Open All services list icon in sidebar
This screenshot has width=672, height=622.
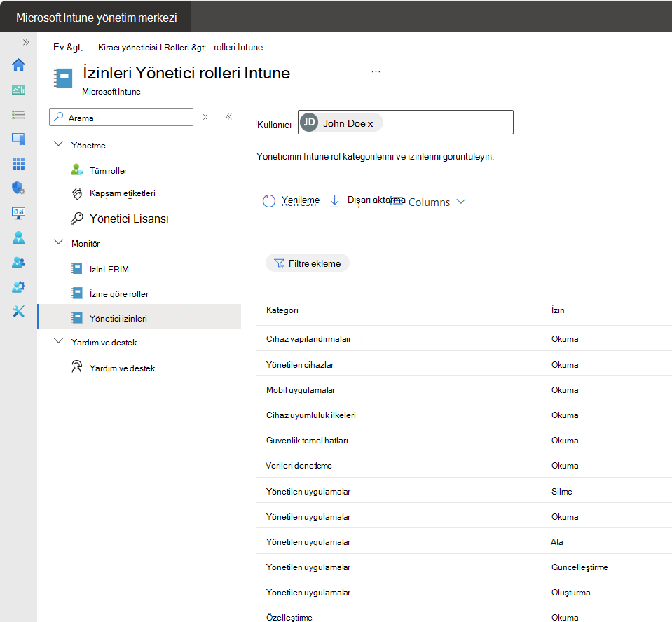[x=18, y=114]
